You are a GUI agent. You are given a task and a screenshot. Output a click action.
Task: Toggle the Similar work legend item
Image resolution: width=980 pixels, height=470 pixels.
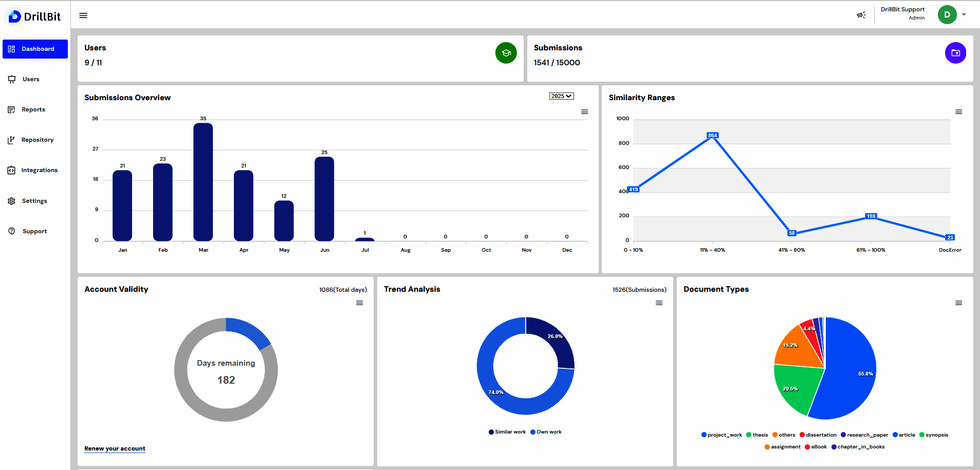pyautogui.click(x=507, y=432)
